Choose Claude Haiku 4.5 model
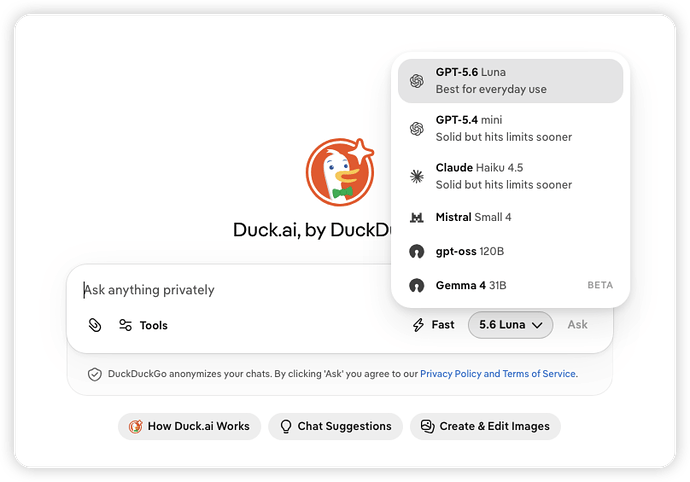Screen dimensions: 690x482 (x=510, y=176)
